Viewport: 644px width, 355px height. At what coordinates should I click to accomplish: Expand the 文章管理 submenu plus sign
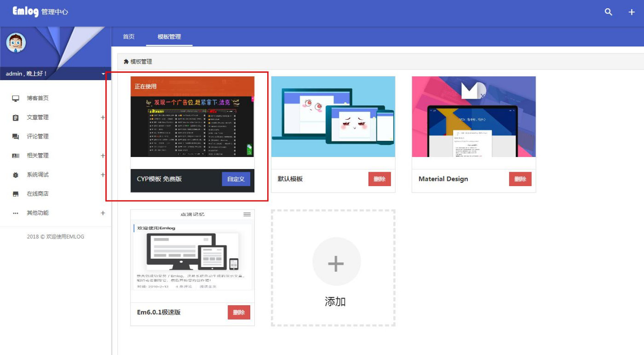[x=103, y=117]
